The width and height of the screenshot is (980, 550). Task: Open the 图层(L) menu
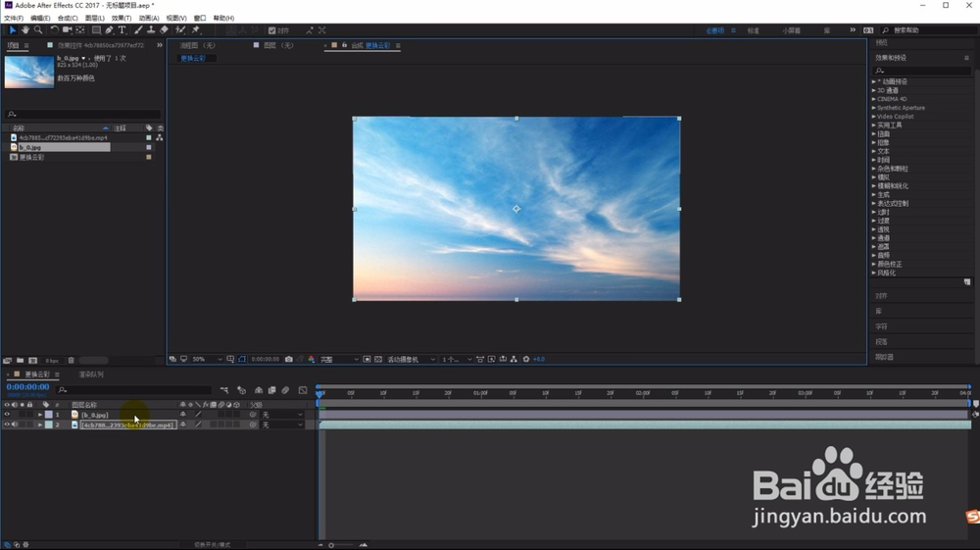pos(95,18)
